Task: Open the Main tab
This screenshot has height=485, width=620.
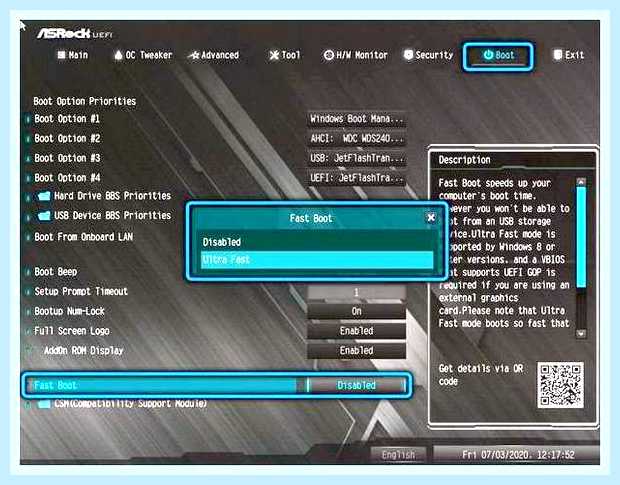Action: pyautogui.click(x=73, y=55)
